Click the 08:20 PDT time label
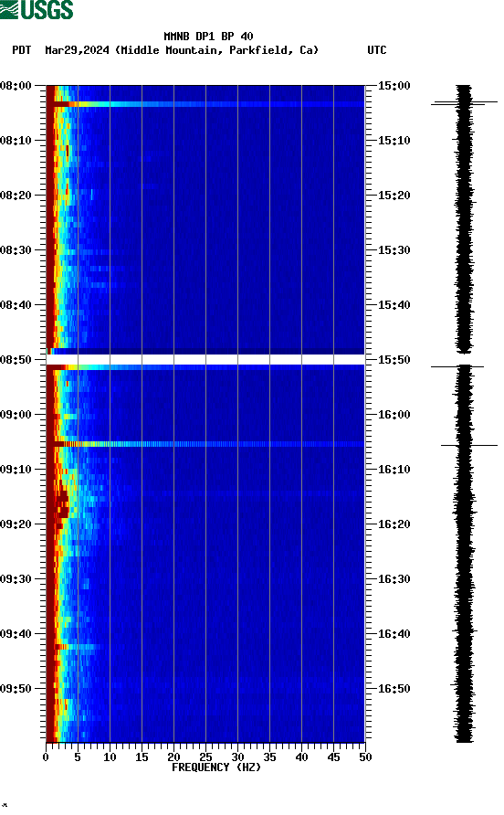The image size is (504, 815). [16, 196]
